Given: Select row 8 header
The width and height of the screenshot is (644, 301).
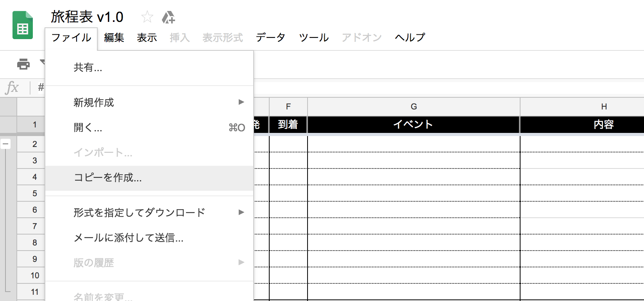Looking at the screenshot, I should tap(31, 243).
